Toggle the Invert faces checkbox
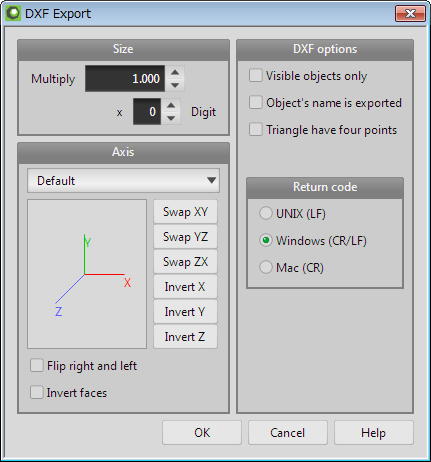The width and height of the screenshot is (431, 462). click(x=37, y=392)
